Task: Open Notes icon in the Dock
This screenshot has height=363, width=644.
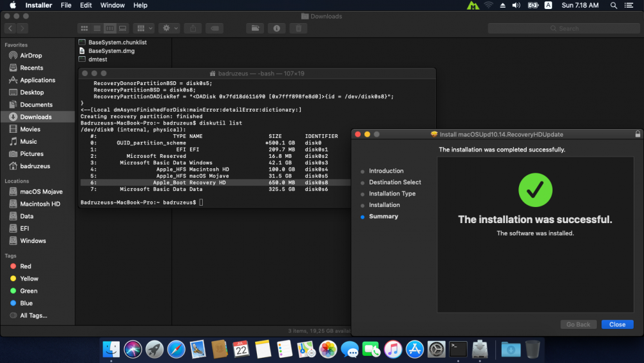Action: point(263,349)
